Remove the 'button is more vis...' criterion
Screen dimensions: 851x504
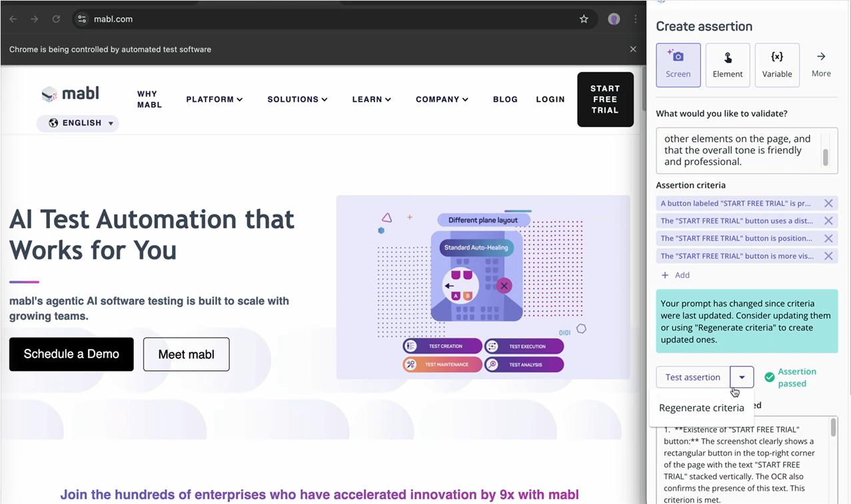(x=828, y=256)
